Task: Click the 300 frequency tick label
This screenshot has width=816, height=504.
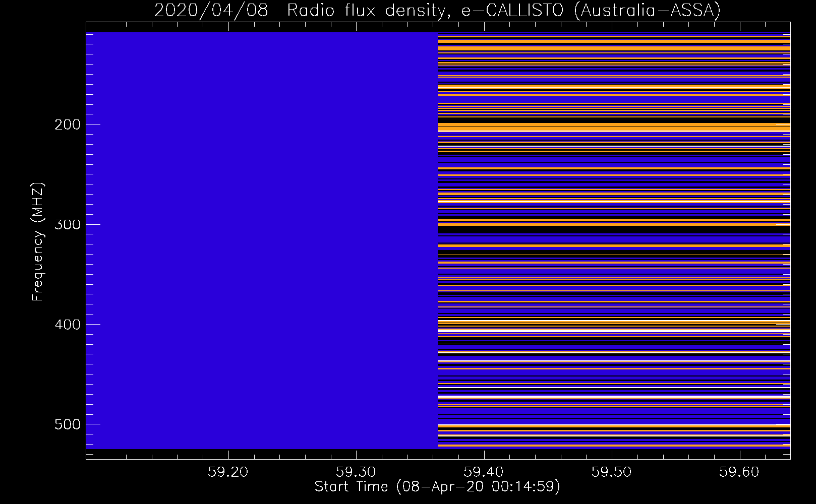Action: point(68,224)
